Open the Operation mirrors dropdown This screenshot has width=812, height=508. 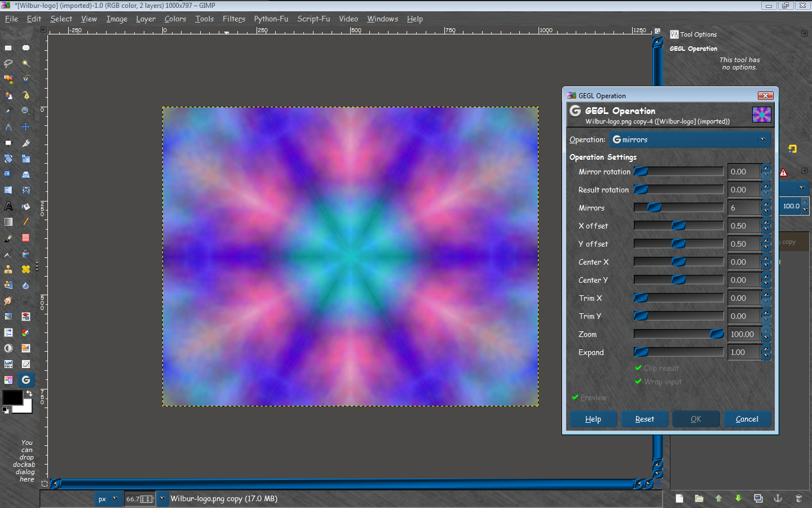[x=690, y=139]
